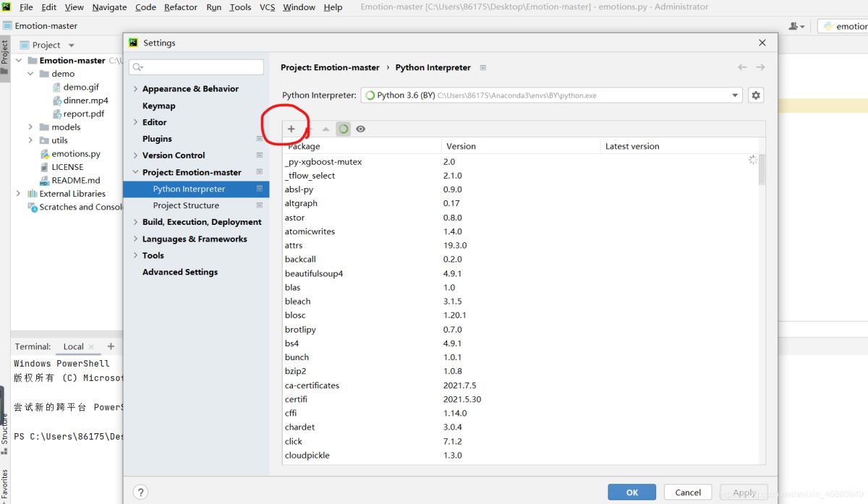Viewport: 868px width, 504px height.
Task: Add a new terminal tab with plus icon
Action: point(111,346)
